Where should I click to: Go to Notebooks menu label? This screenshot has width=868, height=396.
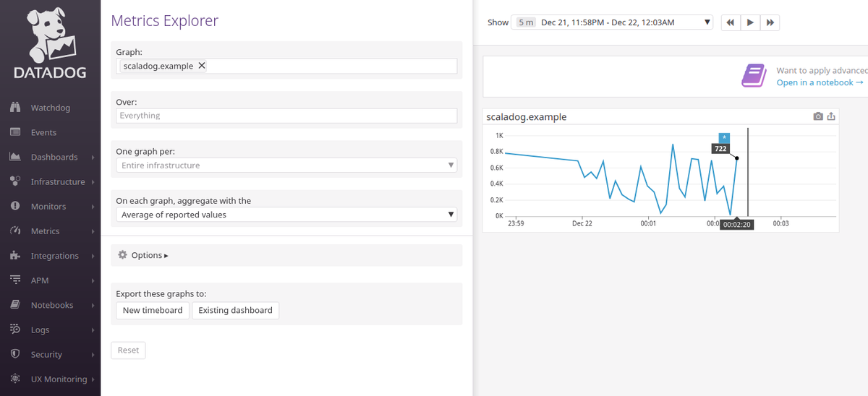click(x=52, y=305)
